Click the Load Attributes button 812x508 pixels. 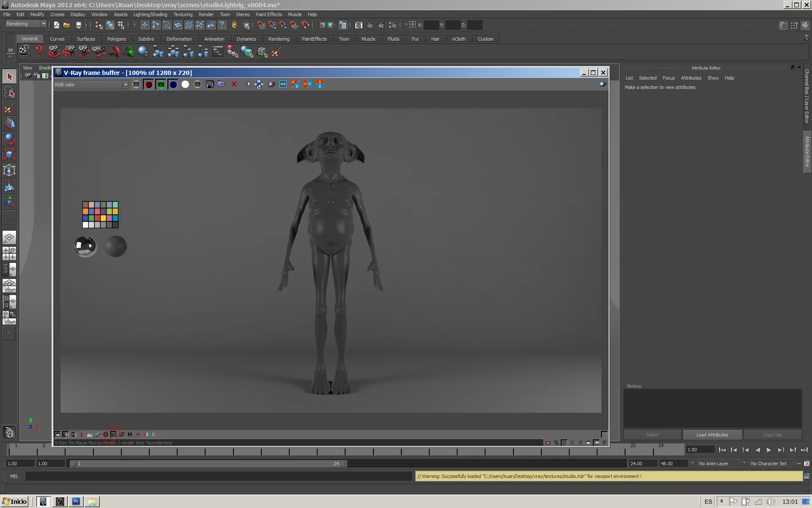point(712,435)
